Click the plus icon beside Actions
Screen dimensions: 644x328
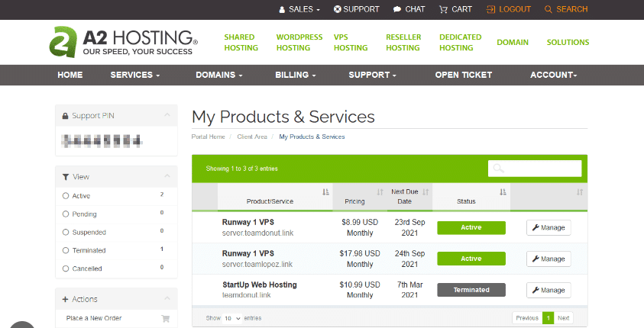pyautogui.click(x=65, y=299)
